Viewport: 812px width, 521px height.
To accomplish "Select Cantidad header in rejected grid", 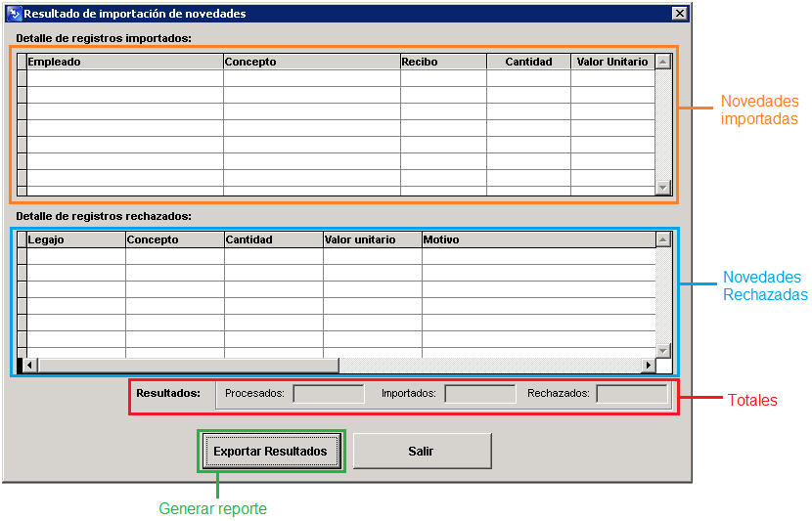I will point(274,239).
